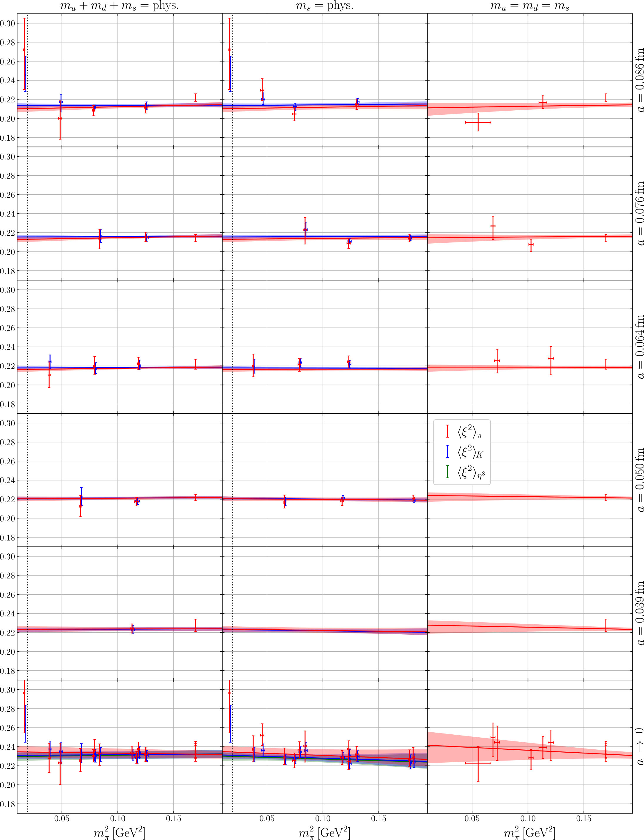Click the column title "m_u = m_d = m_s"
Viewport: 644px width, 840px height.
[530, 6]
